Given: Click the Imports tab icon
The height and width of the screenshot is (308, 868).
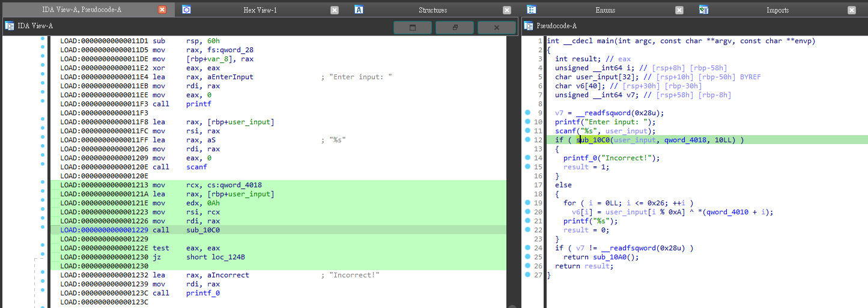Looking at the screenshot, I should point(703,10).
